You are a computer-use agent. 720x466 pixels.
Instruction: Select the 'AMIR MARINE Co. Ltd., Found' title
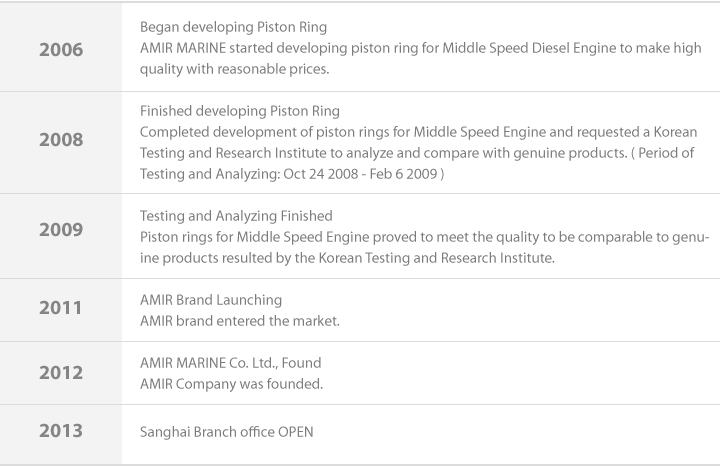coord(231,363)
